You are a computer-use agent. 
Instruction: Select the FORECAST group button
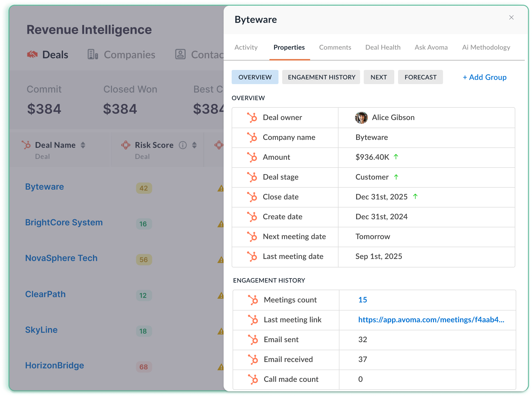(420, 77)
